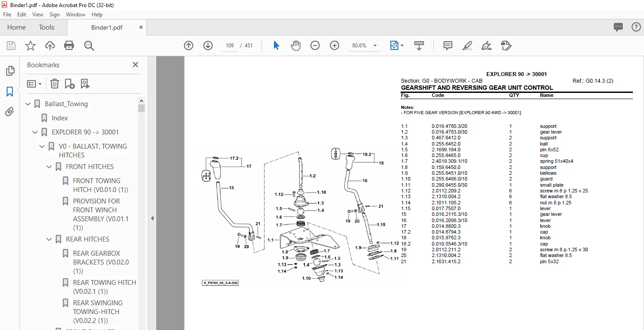Open the REAR TOWING HITCH (V0.02.1 (1)) bookmark
This screenshot has width=644, height=330.
104,287
